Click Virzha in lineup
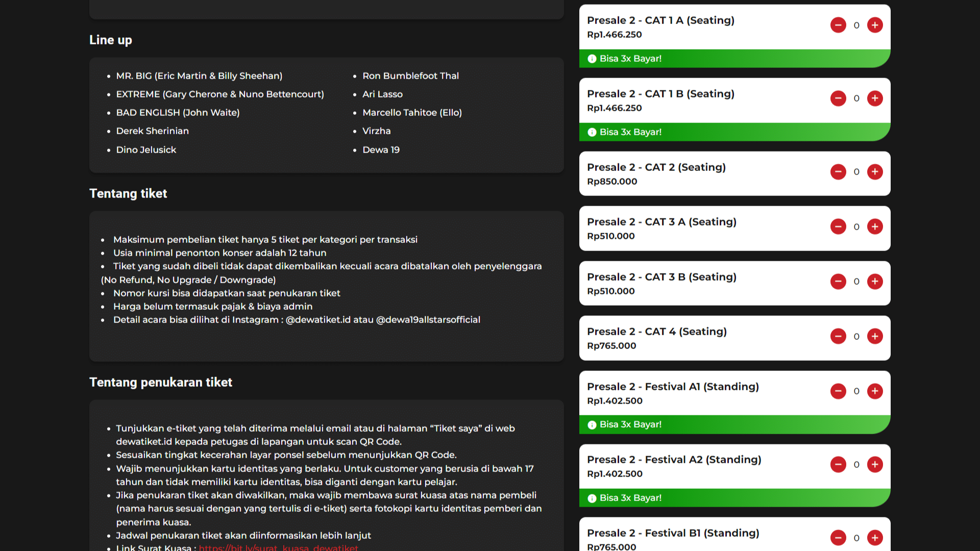The image size is (980, 551). coord(376,131)
